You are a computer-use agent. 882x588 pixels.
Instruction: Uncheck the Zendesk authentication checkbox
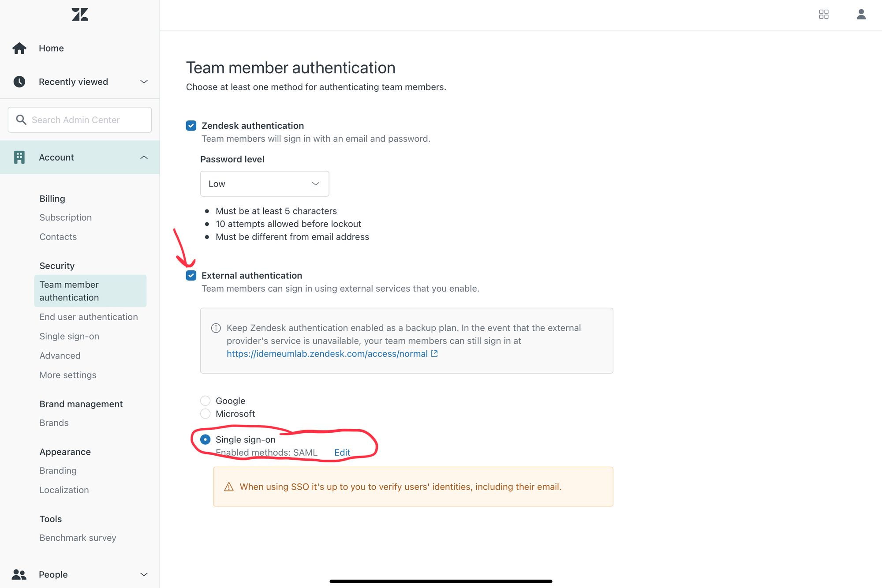(x=191, y=126)
